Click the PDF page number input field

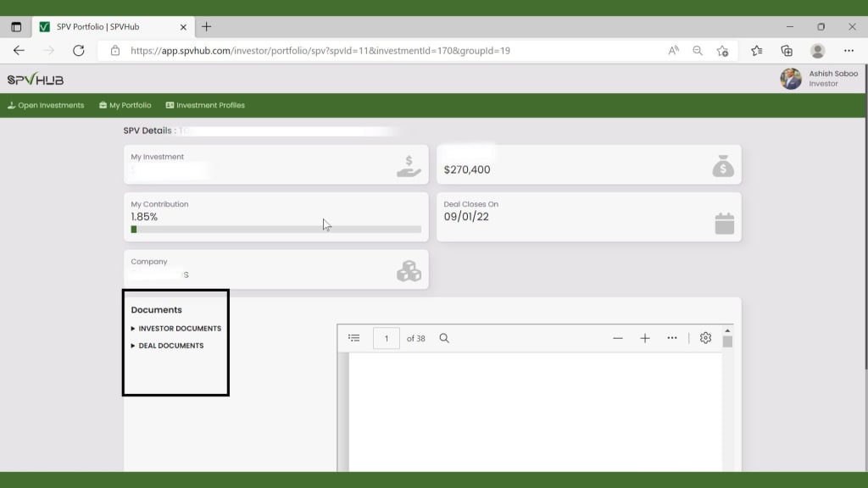click(x=386, y=337)
